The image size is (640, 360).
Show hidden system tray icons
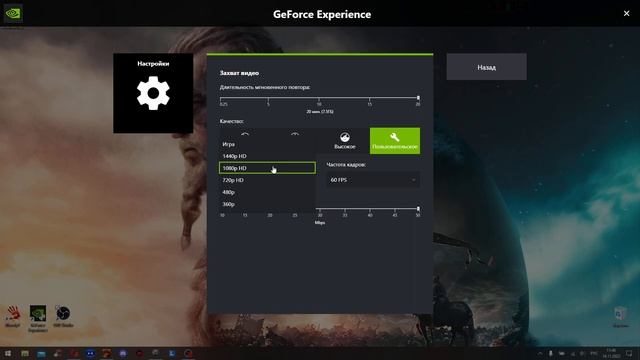[x=540, y=353]
